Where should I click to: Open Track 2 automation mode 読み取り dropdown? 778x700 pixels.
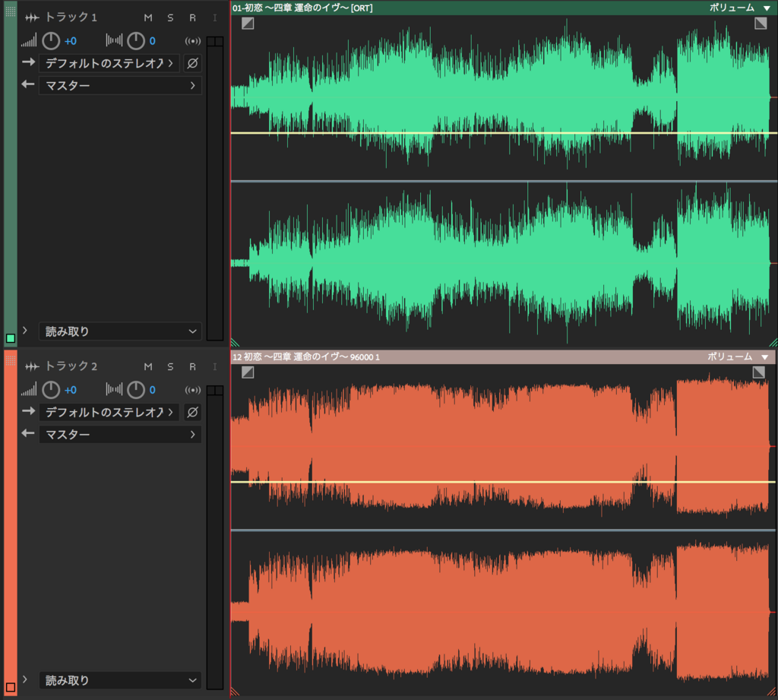pos(120,680)
